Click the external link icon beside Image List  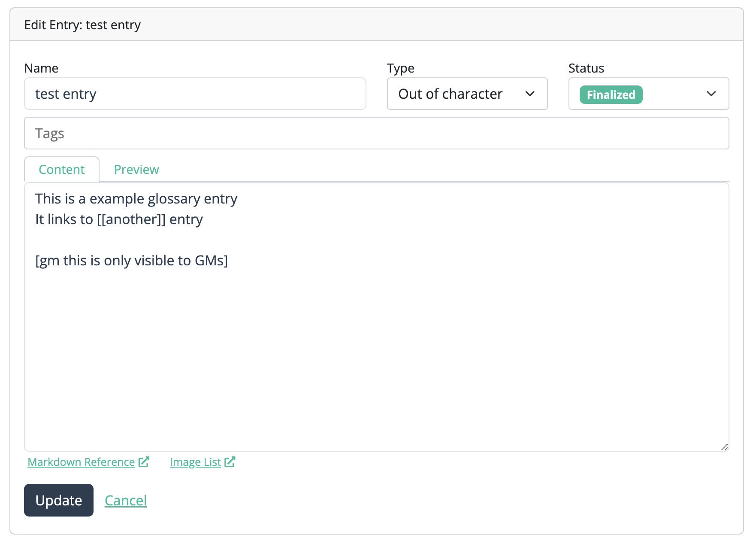click(x=230, y=462)
